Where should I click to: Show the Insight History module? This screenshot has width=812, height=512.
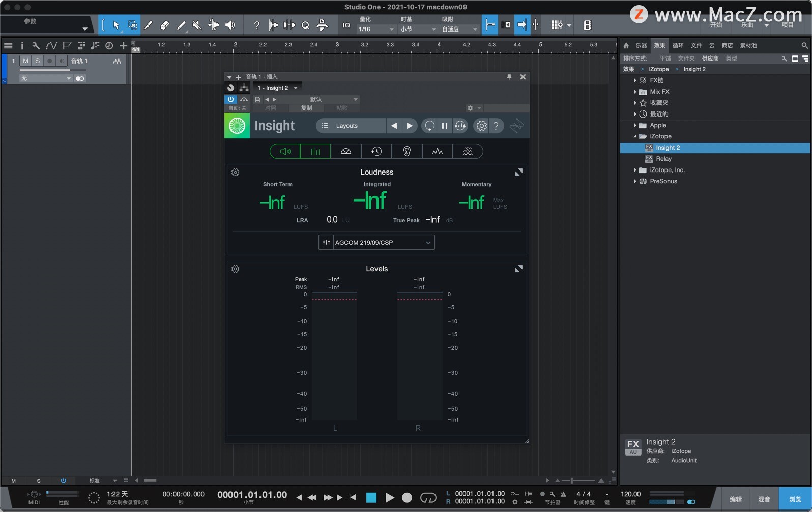pos(376,151)
